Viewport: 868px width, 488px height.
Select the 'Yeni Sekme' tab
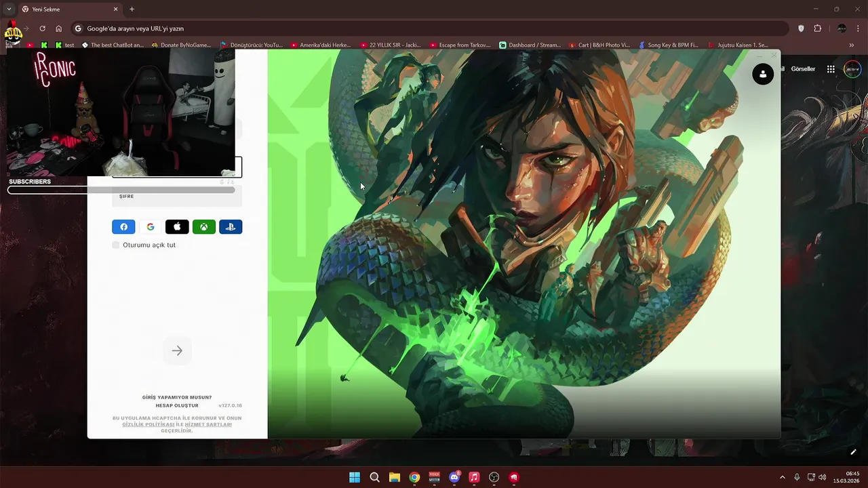tap(69, 9)
